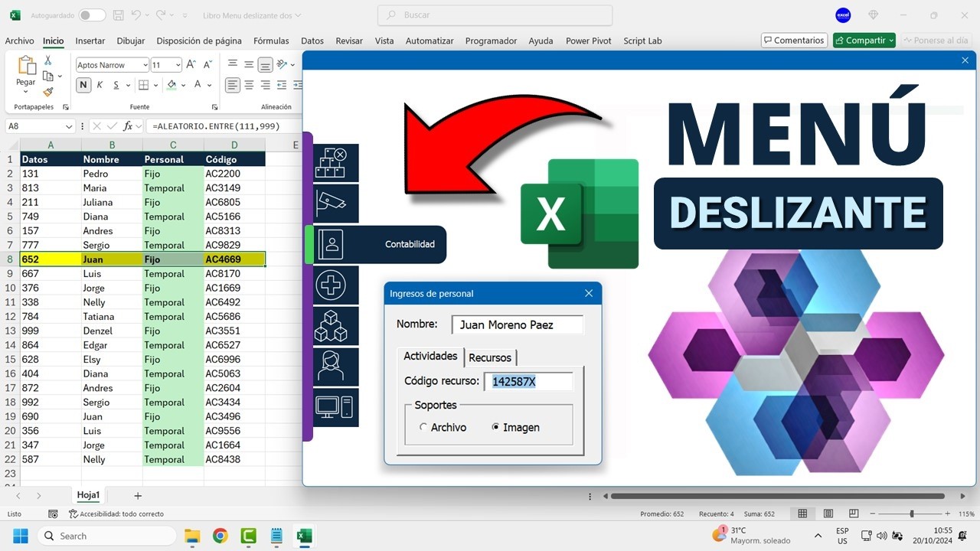980x551 pixels.
Task: Open the Insertar ribbon tab
Action: point(90,41)
